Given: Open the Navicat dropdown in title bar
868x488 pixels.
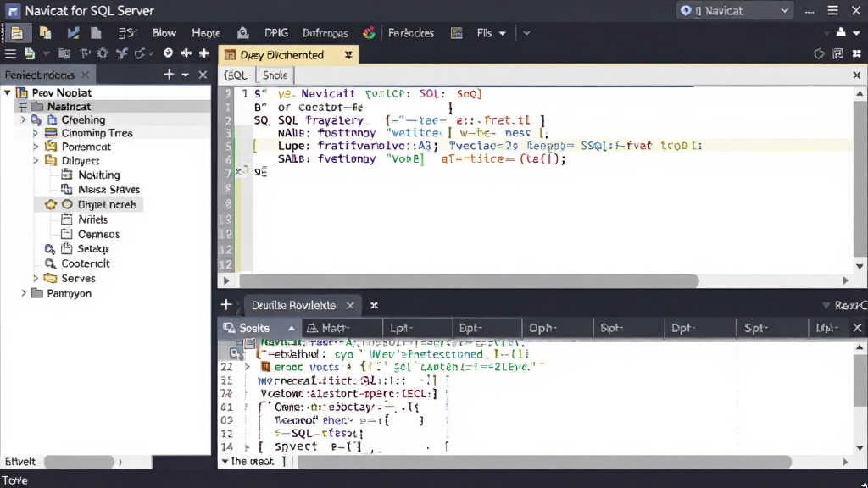Looking at the screenshot, I should click(x=735, y=10).
